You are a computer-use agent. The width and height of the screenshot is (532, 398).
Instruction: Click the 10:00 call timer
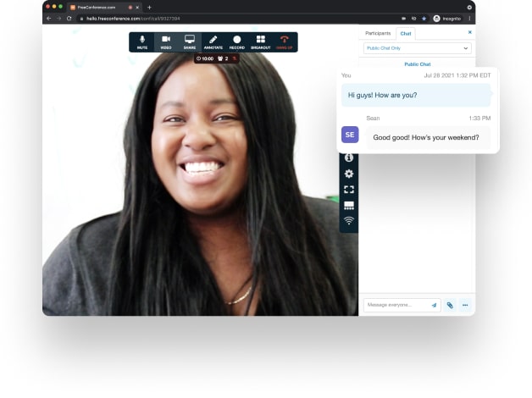point(205,58)
